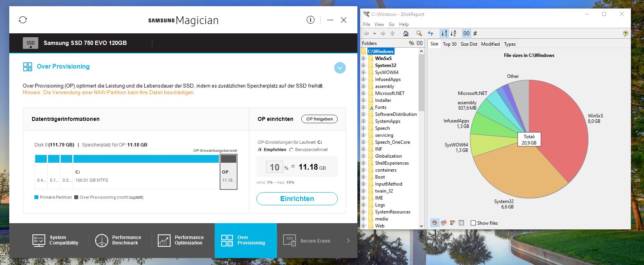Switch to the Size Dist tab
The image size is (644, 265).
coord(469,44)
